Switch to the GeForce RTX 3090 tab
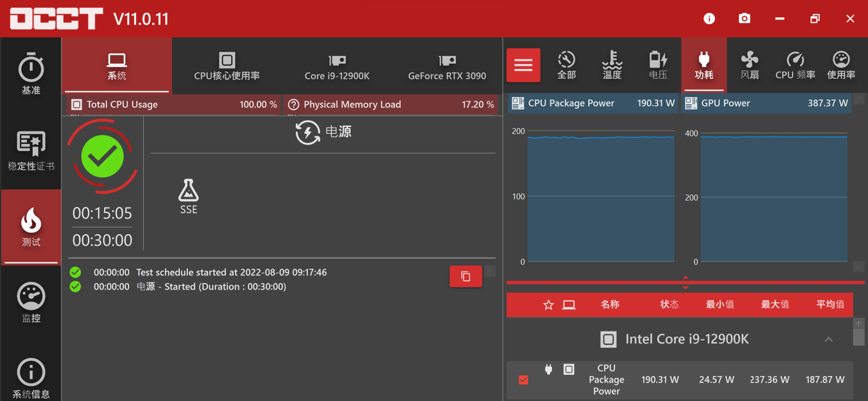Image resolution: width=868 pixels, height=401 pixels. (x=447, y=66)
